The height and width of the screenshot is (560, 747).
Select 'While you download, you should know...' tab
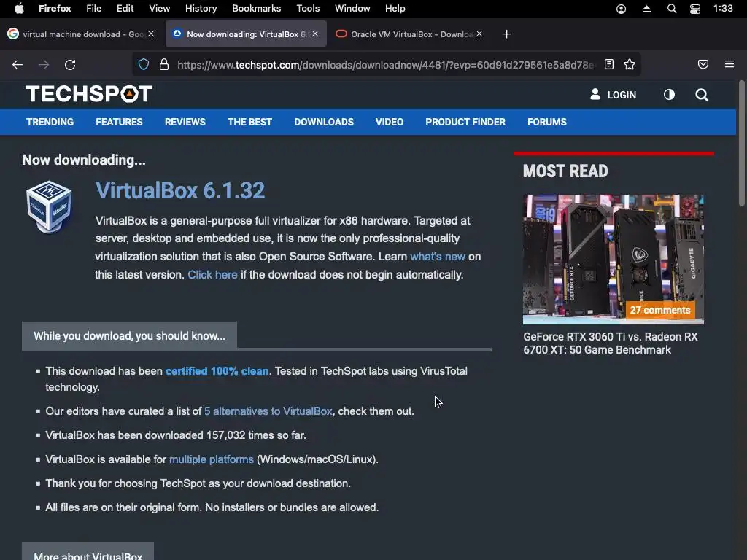(129, 336)
